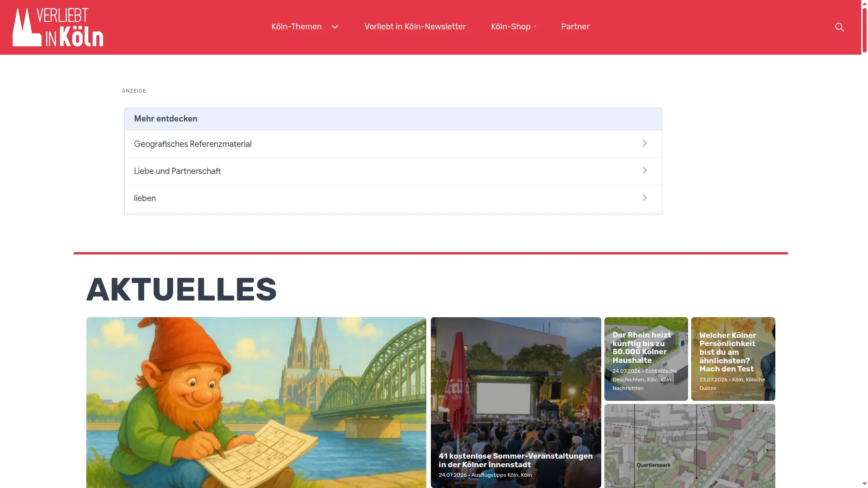Viewport: 868px width, 488px height.
Task: Open the gnome sudoku article image
Action: 256,402
